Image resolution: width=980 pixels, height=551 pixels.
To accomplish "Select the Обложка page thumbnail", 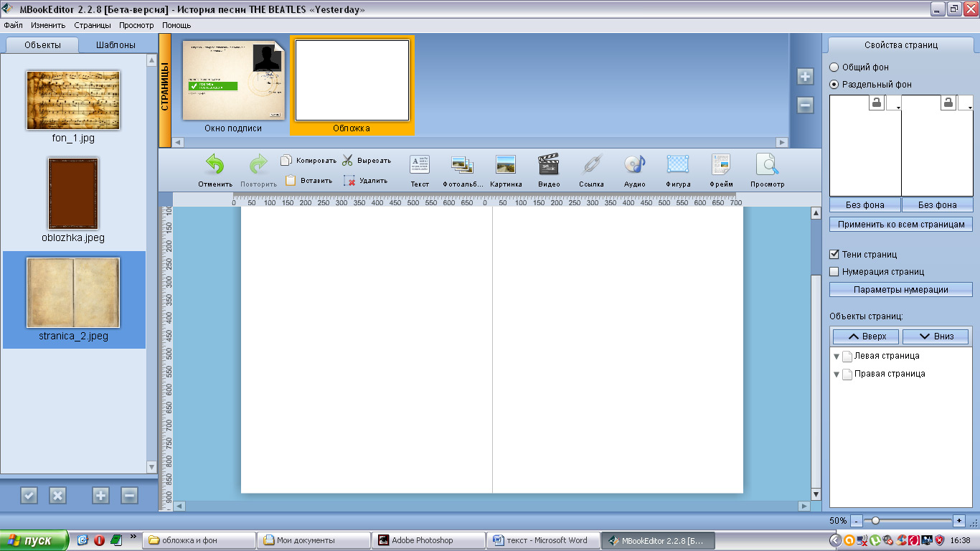I will pyautogui.click(x=352, y=80).
